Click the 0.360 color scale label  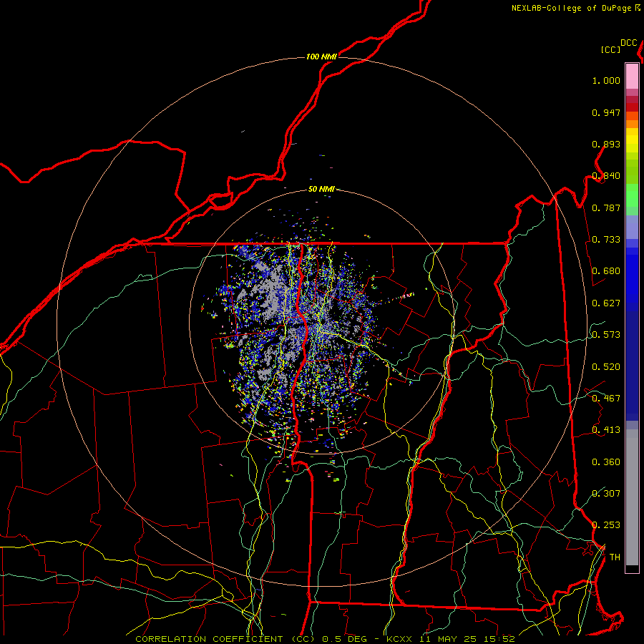click(606, 462)
